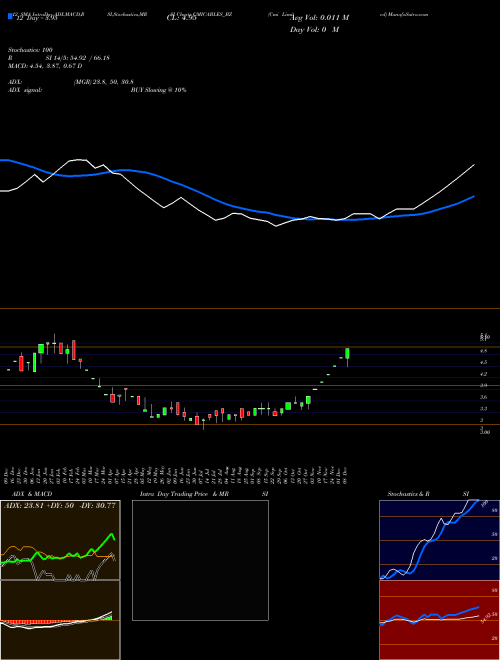
Task: Click the 'Stochastics: 100' reading
Action: [x=30, y=50]
